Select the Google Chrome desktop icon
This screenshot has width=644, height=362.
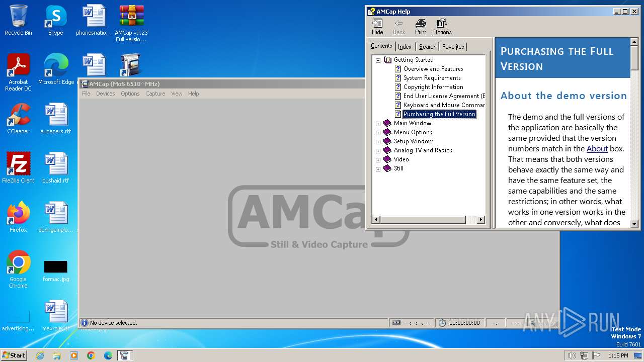click(x=18, y=269)
